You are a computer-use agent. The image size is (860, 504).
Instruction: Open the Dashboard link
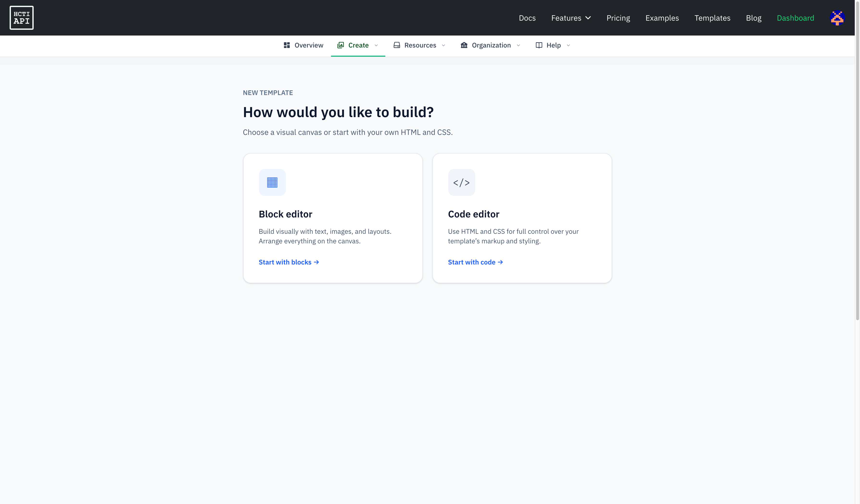(x=795, y=18)
